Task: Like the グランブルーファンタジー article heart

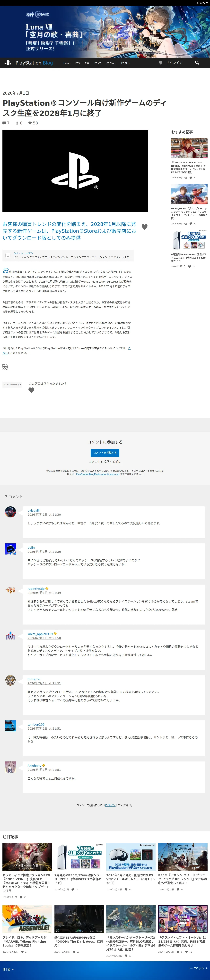Action: pos(191,224)
